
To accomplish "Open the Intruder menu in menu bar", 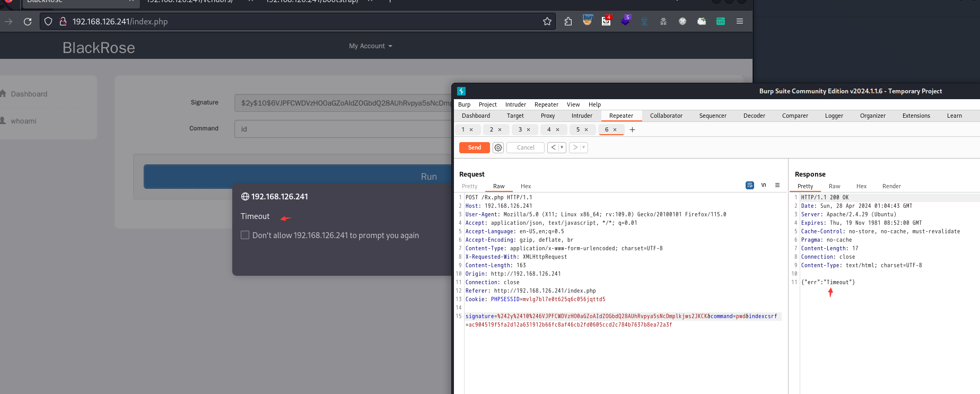I will pyautogui.click(x=515, y=104).
